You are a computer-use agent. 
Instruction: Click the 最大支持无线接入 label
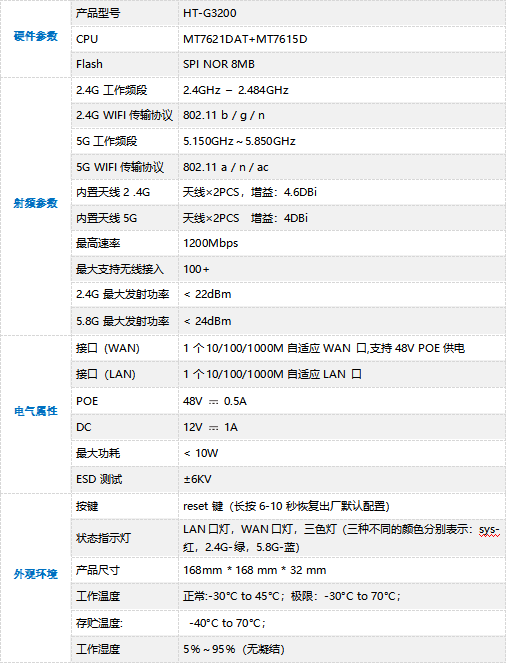120,269
